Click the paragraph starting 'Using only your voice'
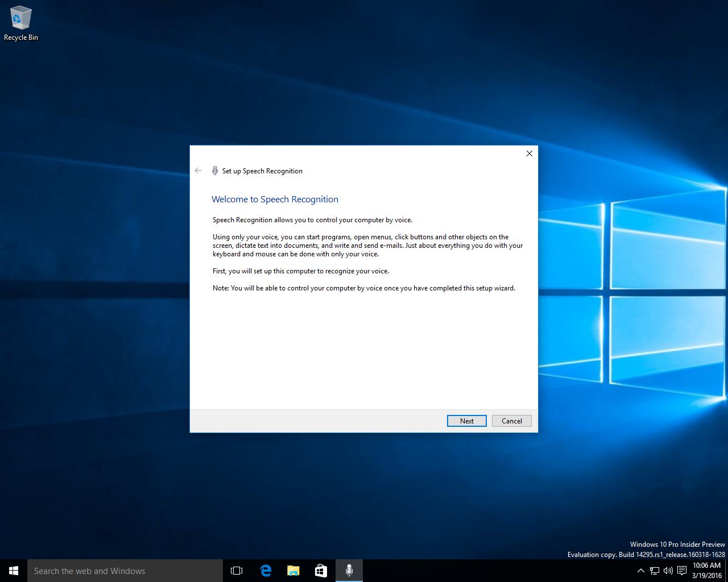This screenshot has height=582, width=728. [x=367, y=246]
